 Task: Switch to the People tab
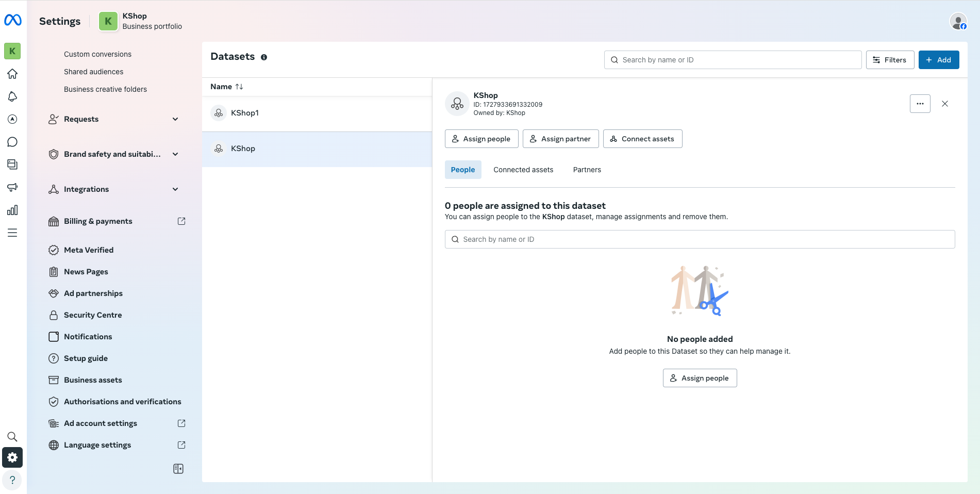[x=463, y=170]
